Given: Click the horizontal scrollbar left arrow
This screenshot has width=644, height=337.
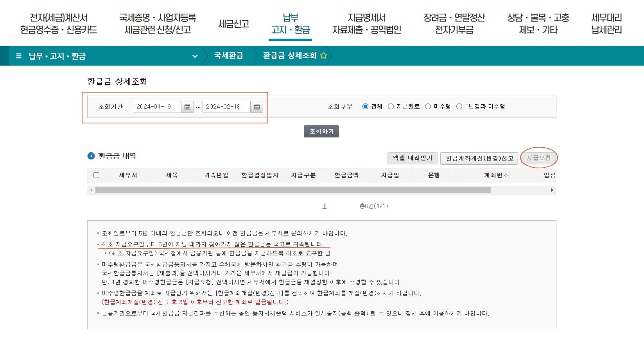Looking at the screenshot, I should click(91, 190).
